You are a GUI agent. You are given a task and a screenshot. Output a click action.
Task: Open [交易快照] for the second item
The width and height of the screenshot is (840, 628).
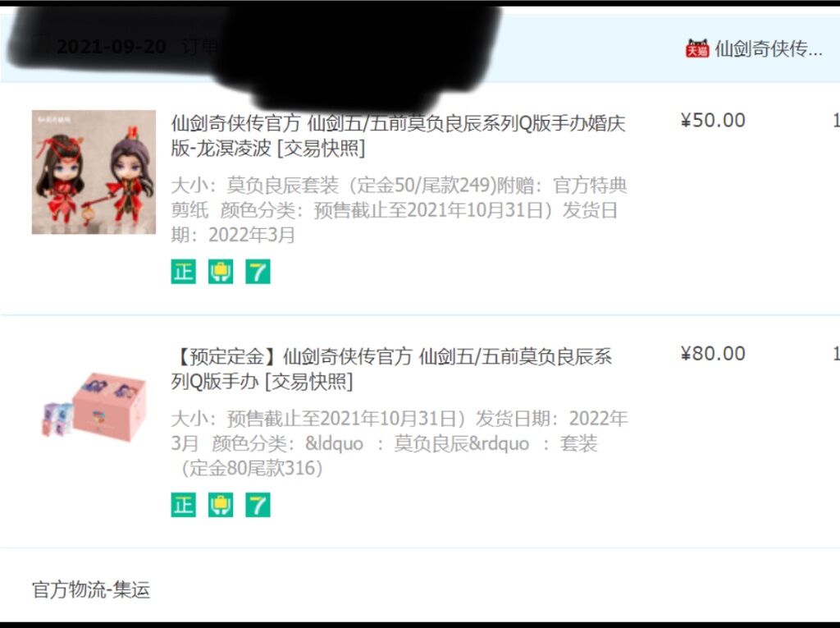pos(308,381)
